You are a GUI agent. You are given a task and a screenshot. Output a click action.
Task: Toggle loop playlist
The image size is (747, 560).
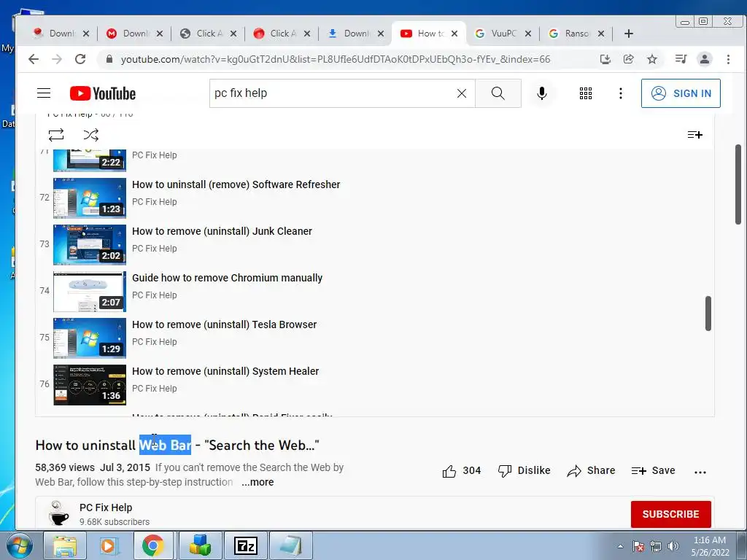tap(56, 135)
